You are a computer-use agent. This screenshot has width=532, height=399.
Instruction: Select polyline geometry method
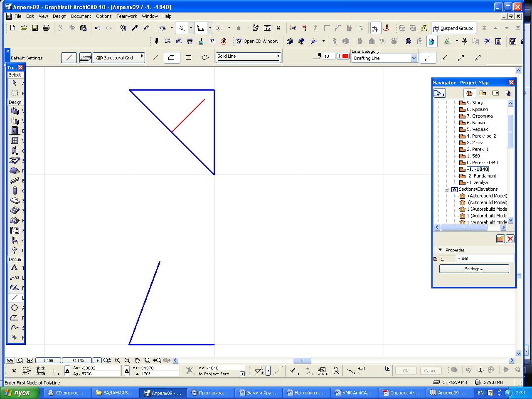click(171, 57)
